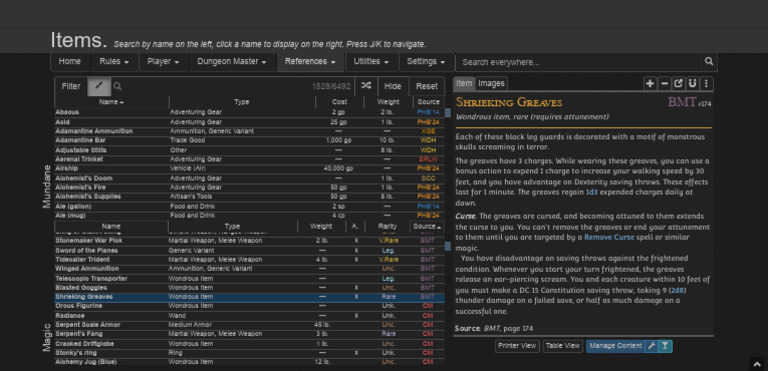This screenshot has height=371, width=768.
Task: Click the plus icon in item panel
Action: pos(650,83)
